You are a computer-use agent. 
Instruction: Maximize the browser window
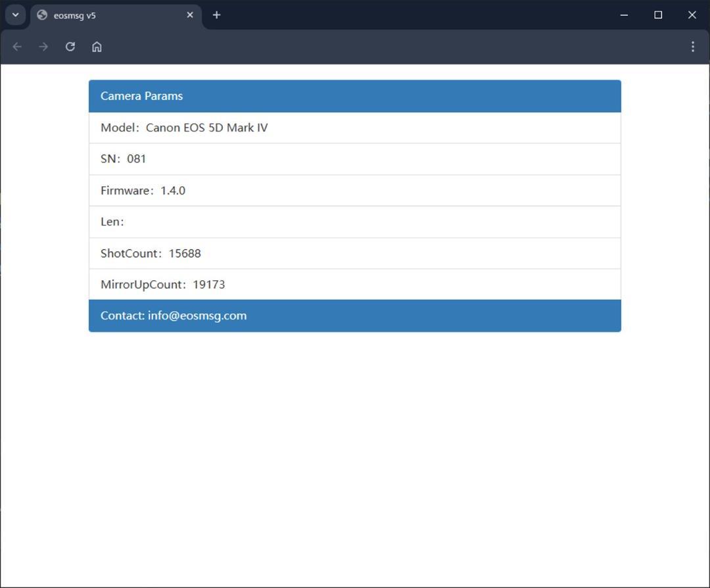658,15
